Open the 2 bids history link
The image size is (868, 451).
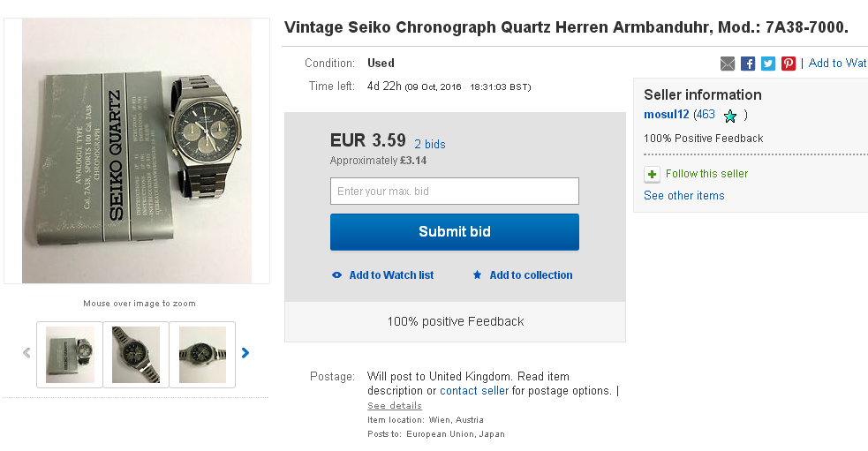(x=430, y=144)
